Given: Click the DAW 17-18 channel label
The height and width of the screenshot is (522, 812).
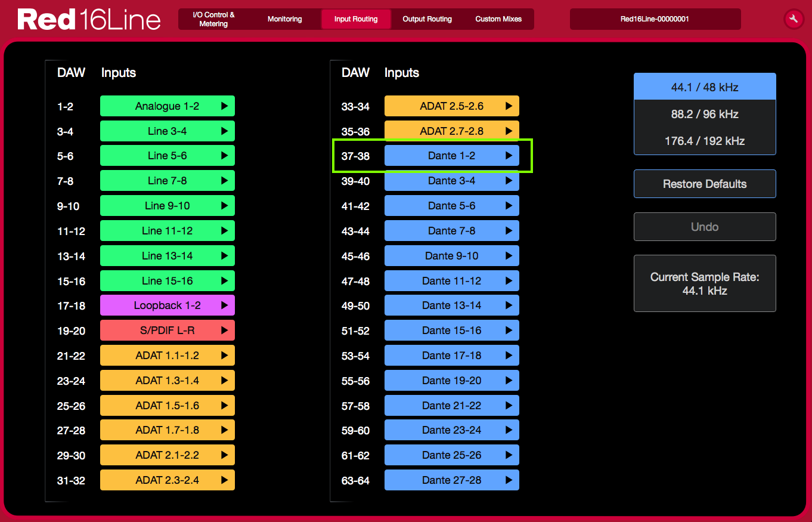Looking at the screenshot, I should [x=71, y=306].
